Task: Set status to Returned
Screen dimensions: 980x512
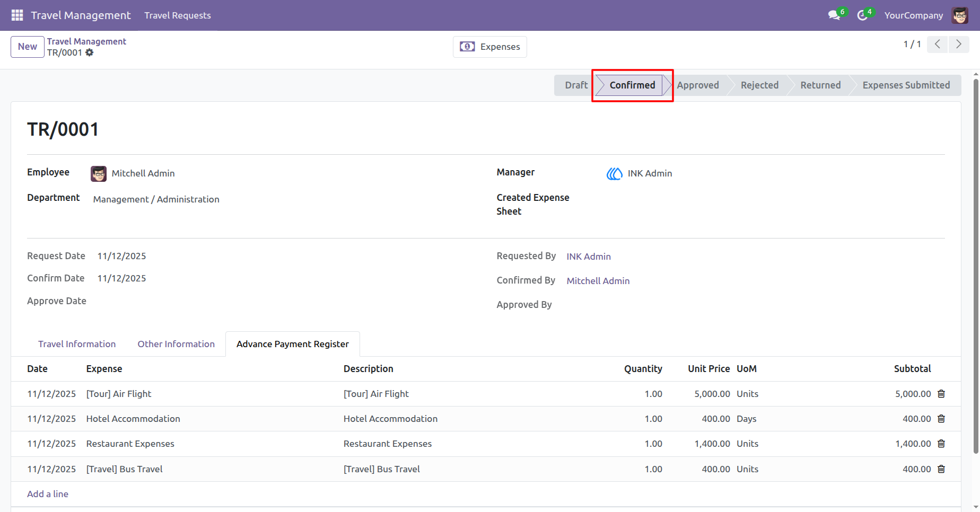Action: (x=820, y=85)
